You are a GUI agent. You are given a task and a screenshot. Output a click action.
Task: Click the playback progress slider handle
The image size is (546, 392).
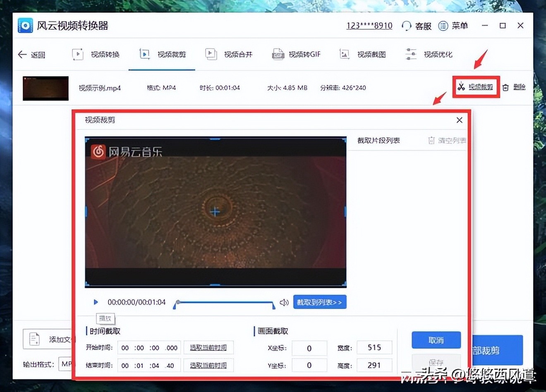tap(177, 303)
